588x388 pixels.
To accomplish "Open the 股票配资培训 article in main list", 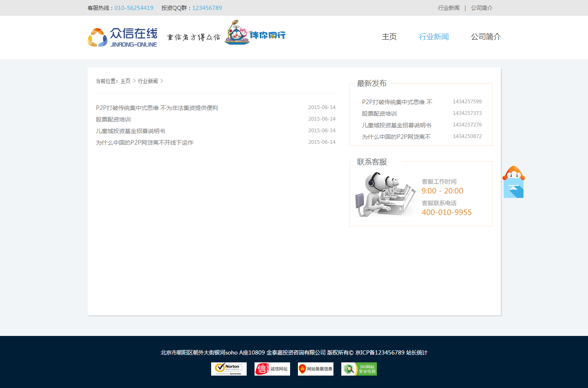I will tap(113, 119).
